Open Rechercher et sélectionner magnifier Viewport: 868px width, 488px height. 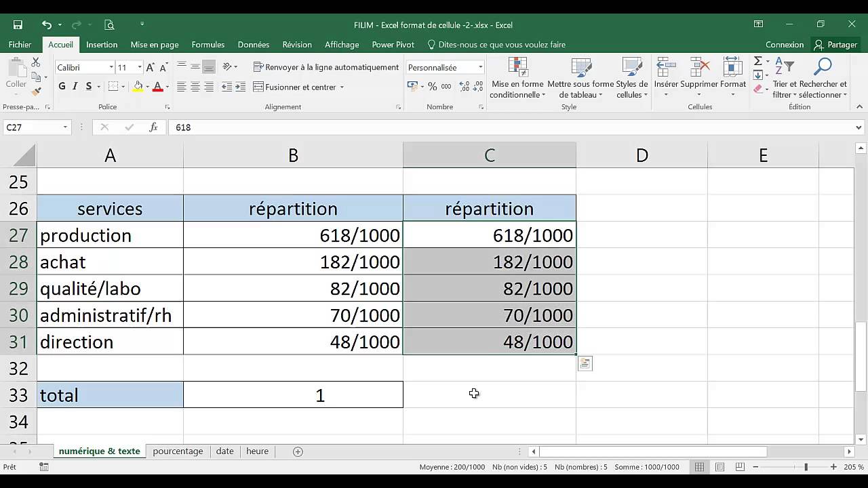823,79
